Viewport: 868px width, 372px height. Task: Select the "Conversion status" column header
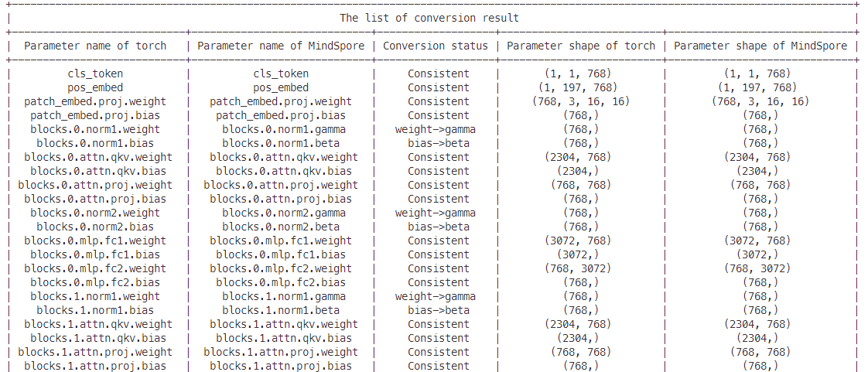point(436,46)
